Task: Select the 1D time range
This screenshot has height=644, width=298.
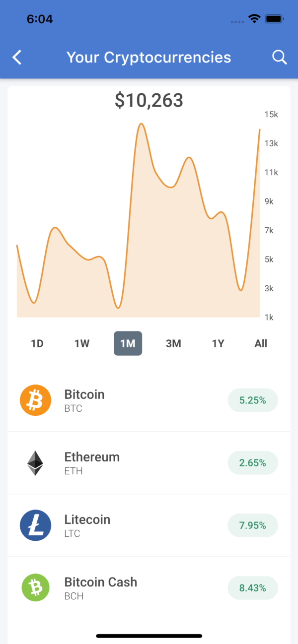Action: pyautogui.click(x=37, y=343)
